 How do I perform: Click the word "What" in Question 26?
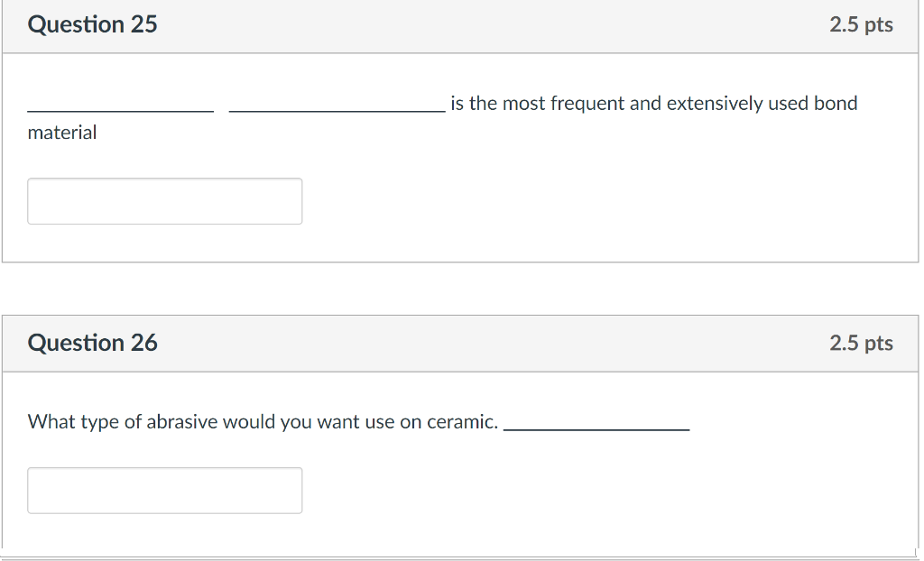[x=51, y=422]
